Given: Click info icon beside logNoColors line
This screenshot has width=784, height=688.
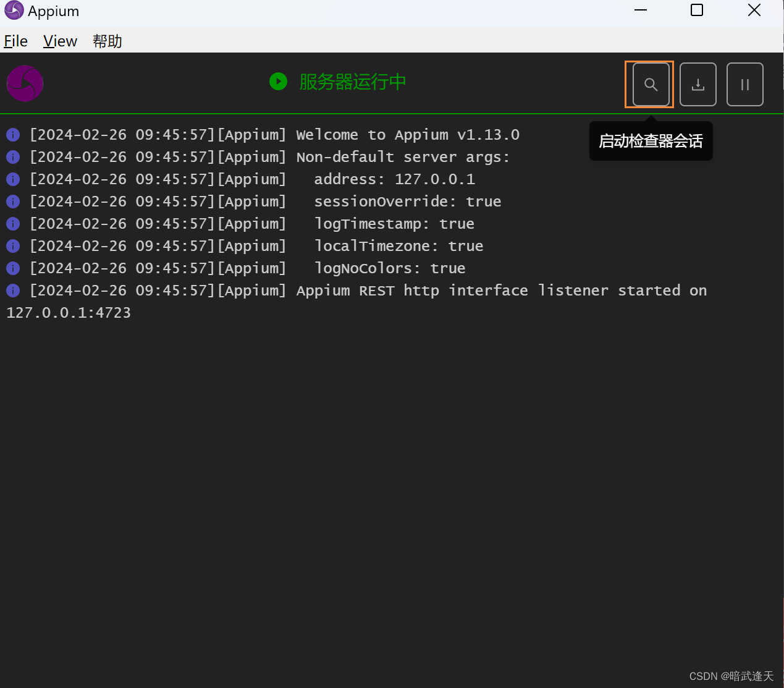Looking at the screenshot, I should (x=13, y=268).
